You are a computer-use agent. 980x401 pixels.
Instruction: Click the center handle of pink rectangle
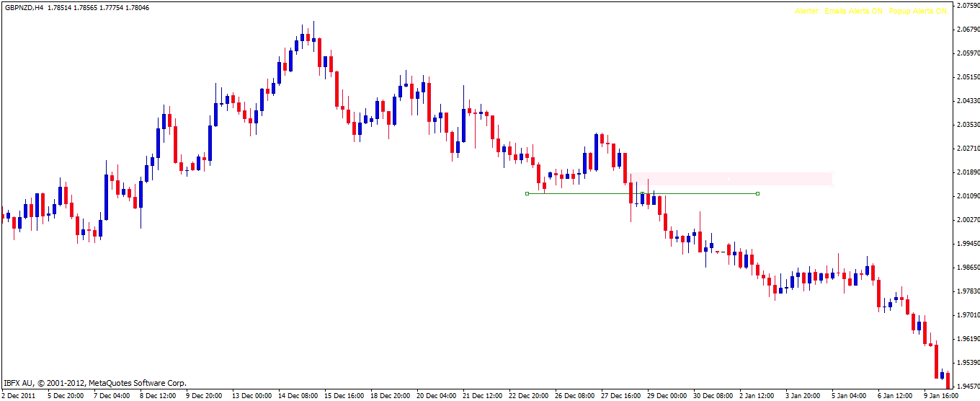coord(729,179)
